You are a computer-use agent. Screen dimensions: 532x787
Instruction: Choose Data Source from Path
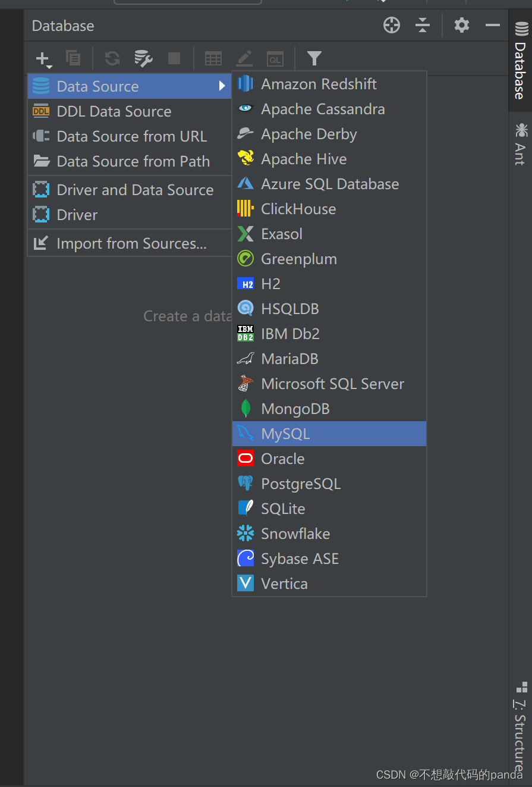pos(130,161)
